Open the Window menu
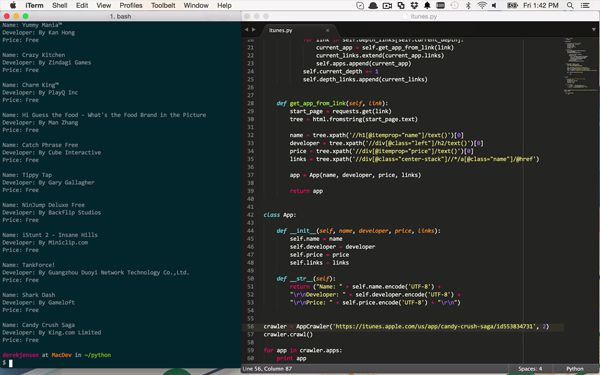This screenshot has height=375, width=600. pyautogui.click(x=196, y=5)
